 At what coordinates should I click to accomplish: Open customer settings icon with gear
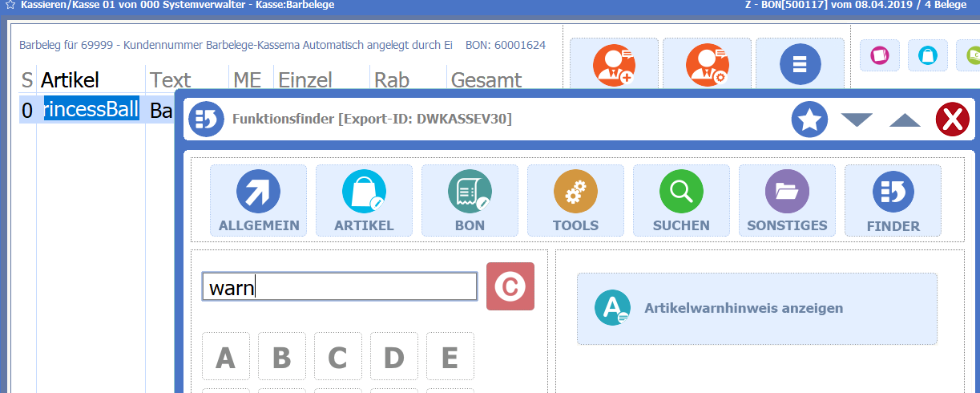(x=707, y=64)
